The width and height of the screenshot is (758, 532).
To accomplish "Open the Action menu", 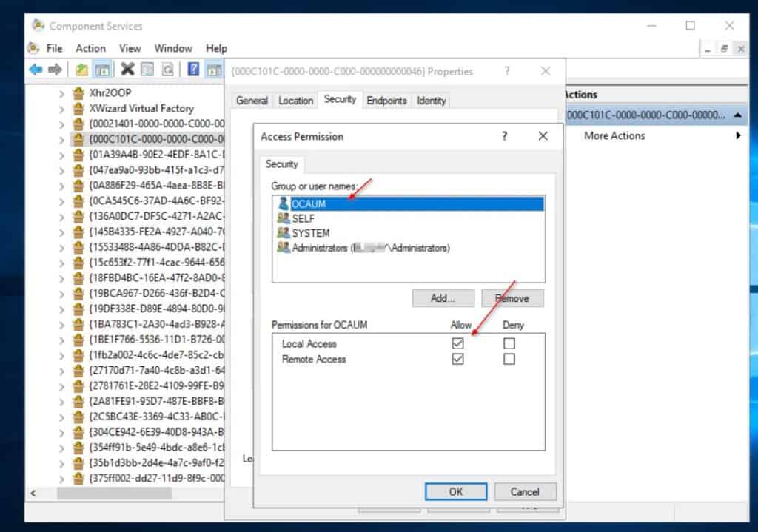I will coord(90,48).
